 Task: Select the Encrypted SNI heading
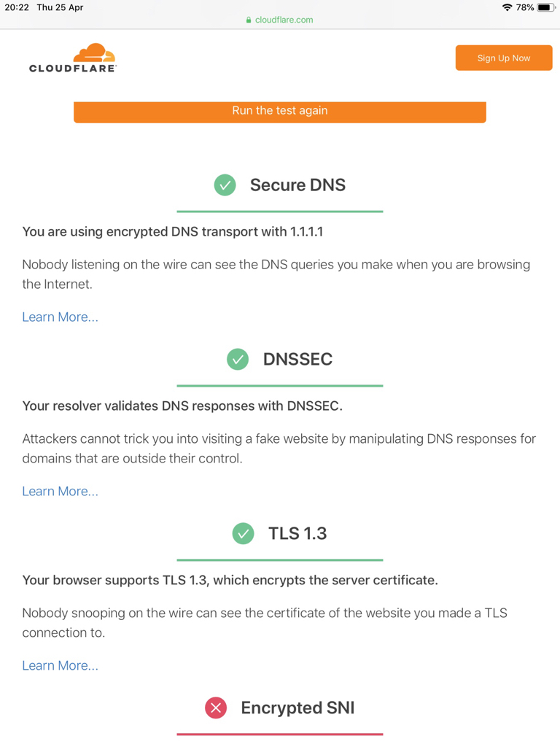point(297,708)
